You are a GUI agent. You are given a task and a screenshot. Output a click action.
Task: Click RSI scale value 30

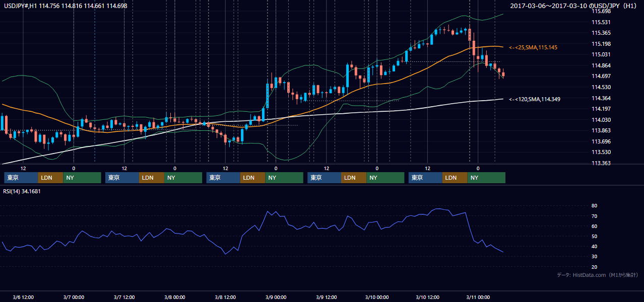pos(594,256)
